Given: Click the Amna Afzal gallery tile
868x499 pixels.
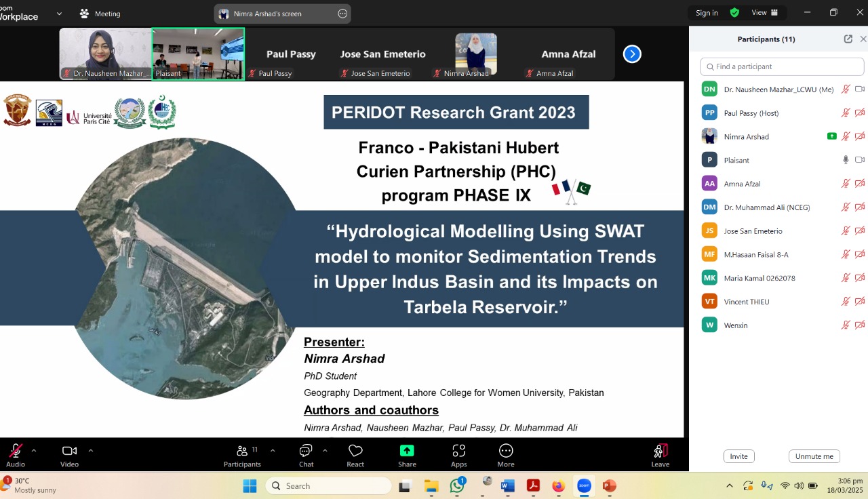Looking at the screenshot, I should point(568,54).
